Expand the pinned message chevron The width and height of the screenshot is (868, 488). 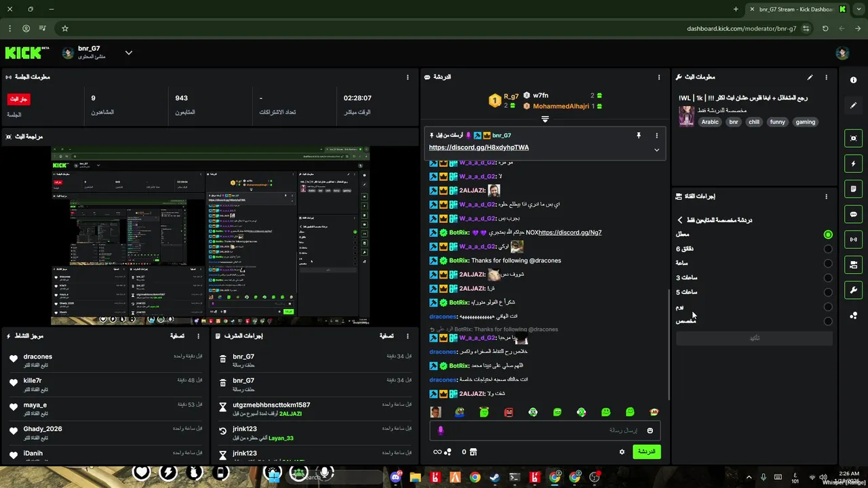coord(656,150)
